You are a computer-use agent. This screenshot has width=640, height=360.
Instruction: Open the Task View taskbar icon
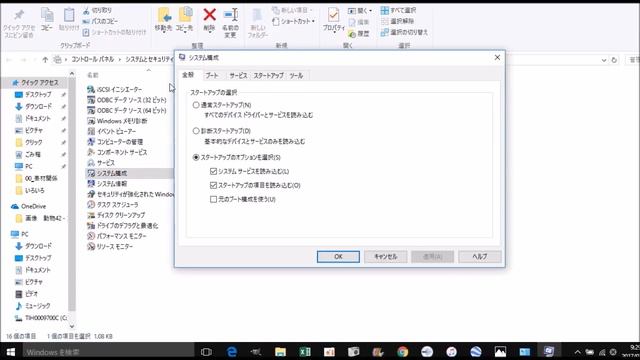(x=207, y=351)
